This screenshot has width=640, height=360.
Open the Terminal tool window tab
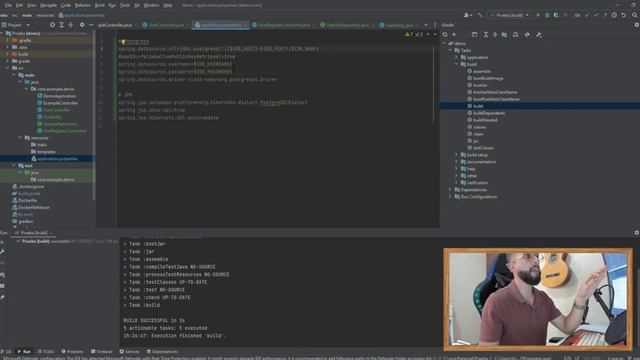pos(101,351)
